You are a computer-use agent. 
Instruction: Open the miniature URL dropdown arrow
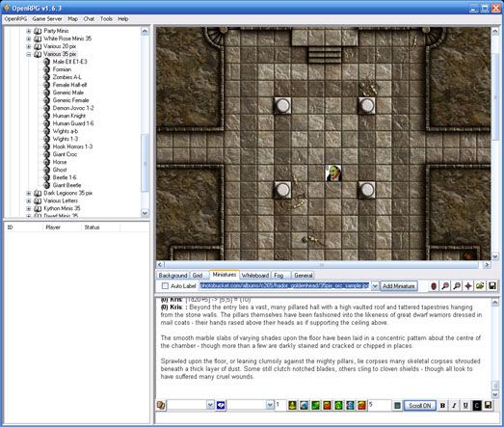click(x=375, y=286)
